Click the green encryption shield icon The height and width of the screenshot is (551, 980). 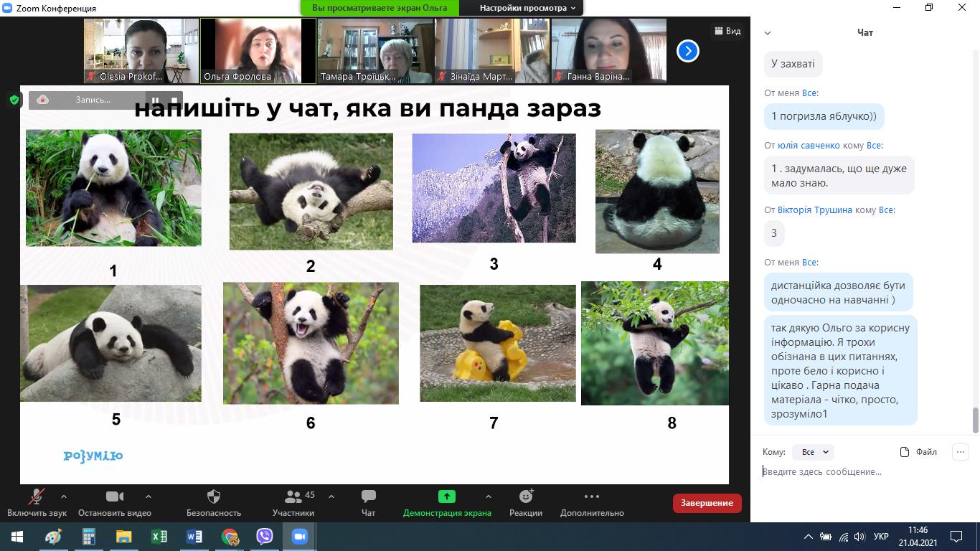pyautogui.click(x=14, y=100)
